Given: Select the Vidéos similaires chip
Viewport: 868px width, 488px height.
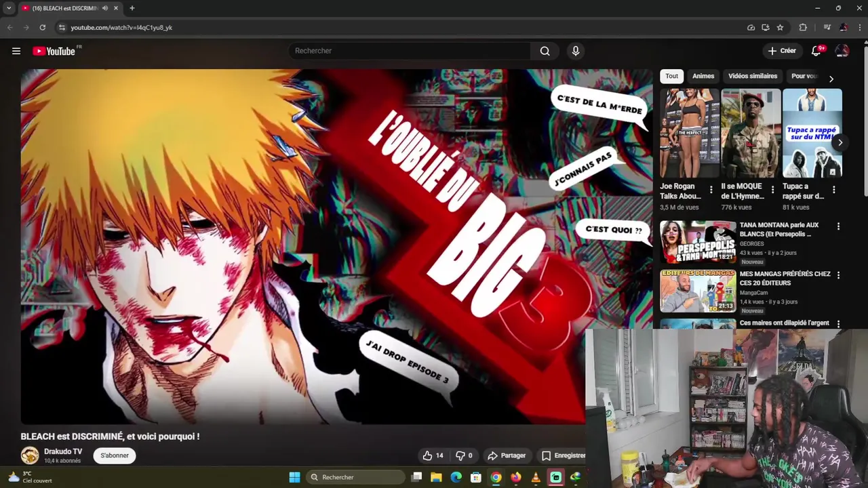Looking at the screenshot, I should [753, 76].
